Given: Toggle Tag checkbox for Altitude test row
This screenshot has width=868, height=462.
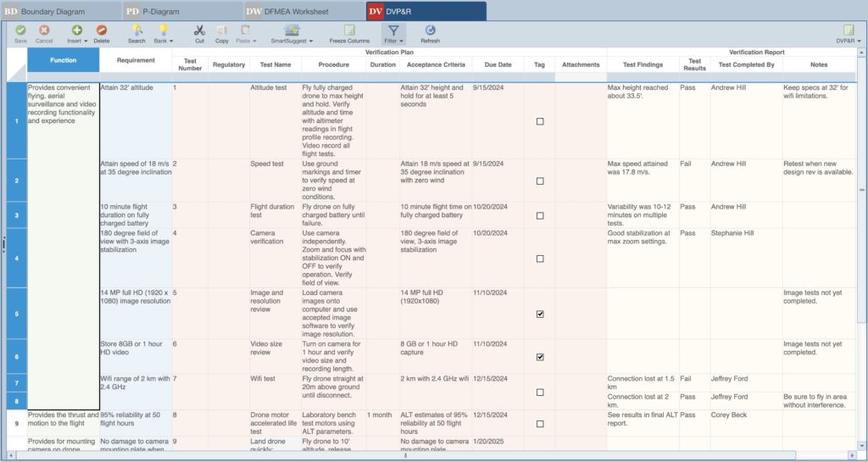Looking at the screenshot, I should [540, 121].
